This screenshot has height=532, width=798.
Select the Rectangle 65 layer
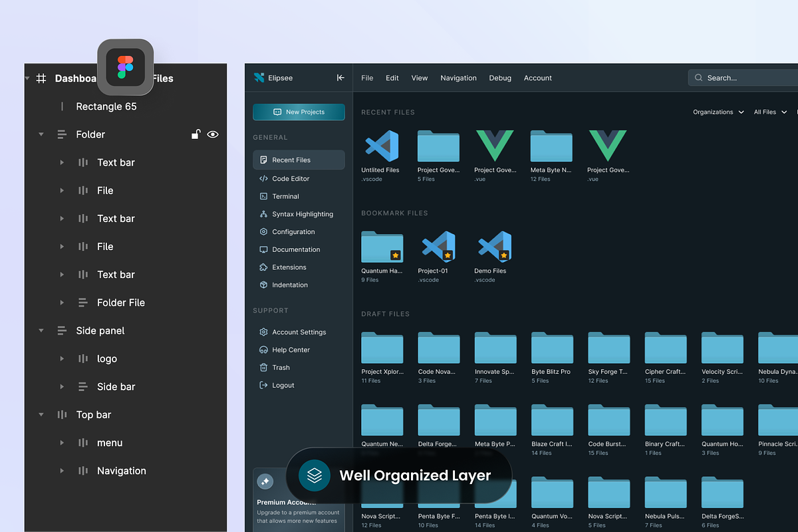tap(106, 106)
